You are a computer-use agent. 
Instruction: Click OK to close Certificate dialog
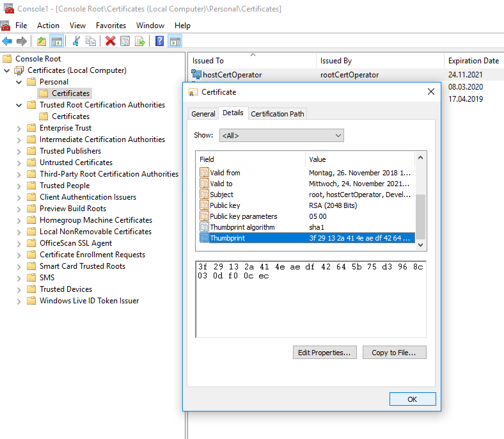412,399
